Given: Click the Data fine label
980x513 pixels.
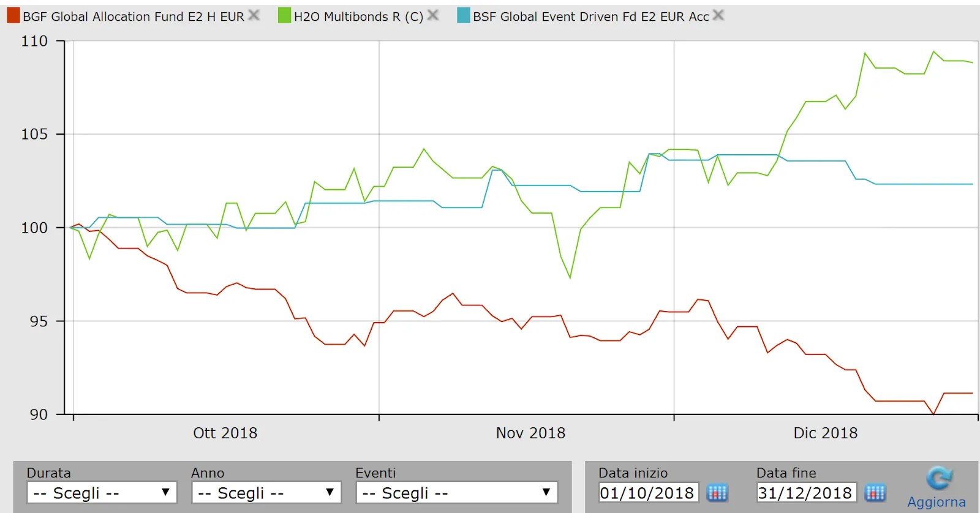Looking at the screenshot, I should 786,473.
